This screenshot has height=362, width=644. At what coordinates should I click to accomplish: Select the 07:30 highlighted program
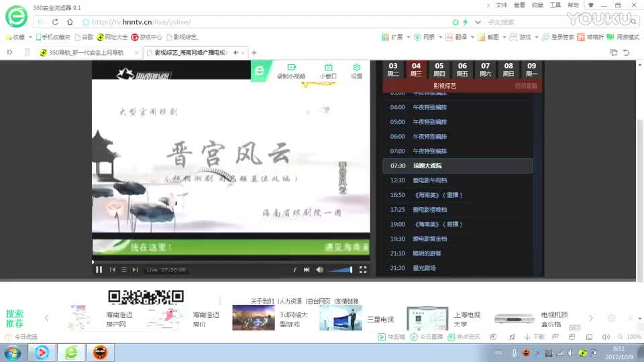pyautogui.click(x=458, y=166)
